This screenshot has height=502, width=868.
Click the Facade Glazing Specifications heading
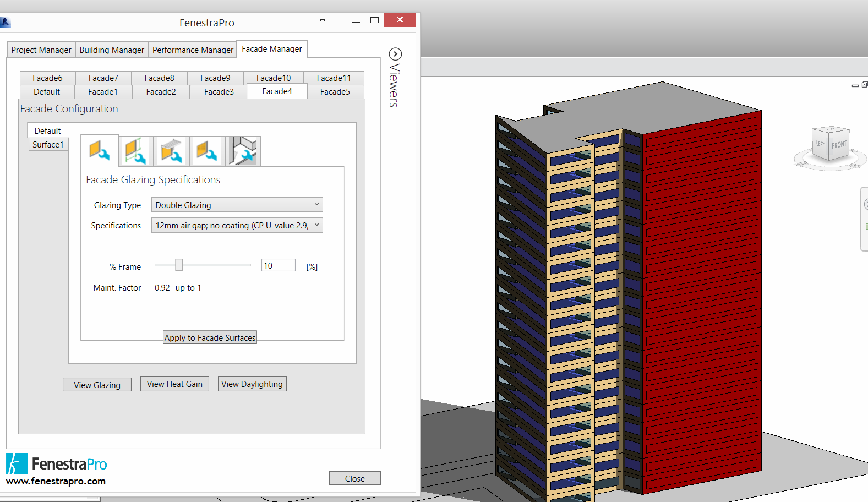[x=153, y=179]
